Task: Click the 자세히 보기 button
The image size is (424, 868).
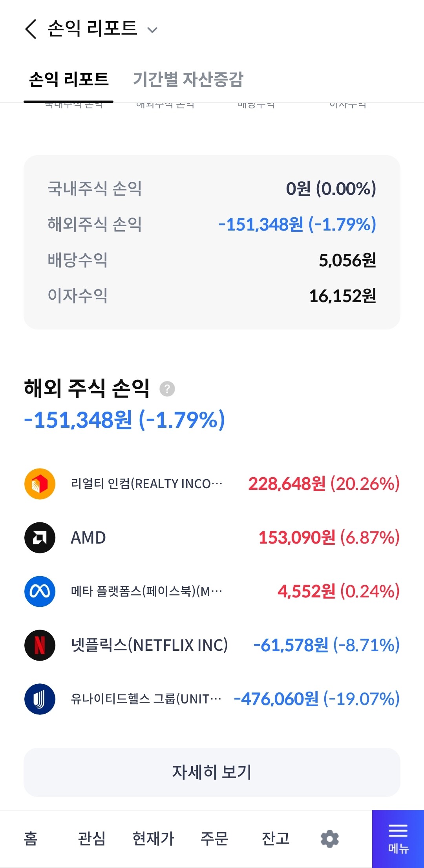Action: [x=212, y=772]
